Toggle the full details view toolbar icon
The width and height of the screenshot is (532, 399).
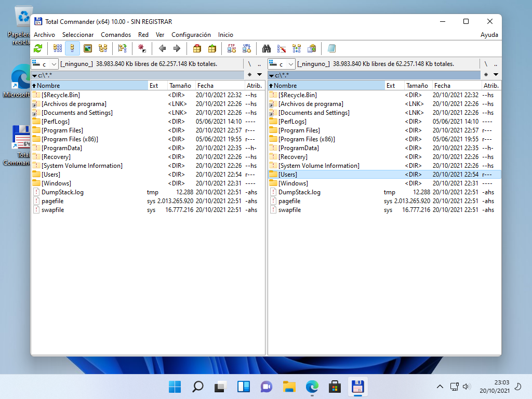[x=72, y=48]
